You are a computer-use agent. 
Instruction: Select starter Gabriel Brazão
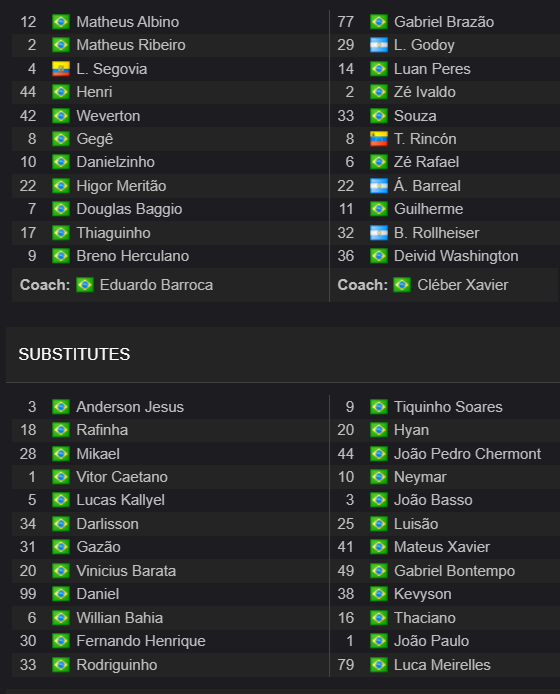(444, 22)
